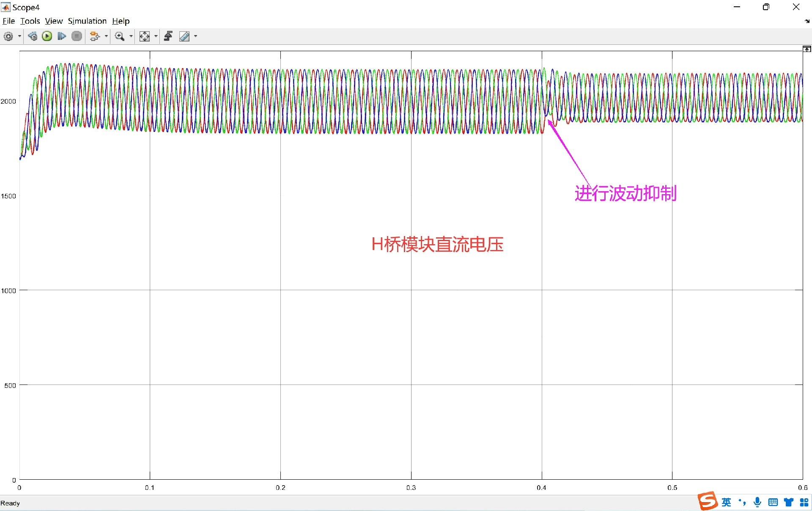Run simulation with green play button
The width and height of the screenshot is (812, 511).
point(47,36)
